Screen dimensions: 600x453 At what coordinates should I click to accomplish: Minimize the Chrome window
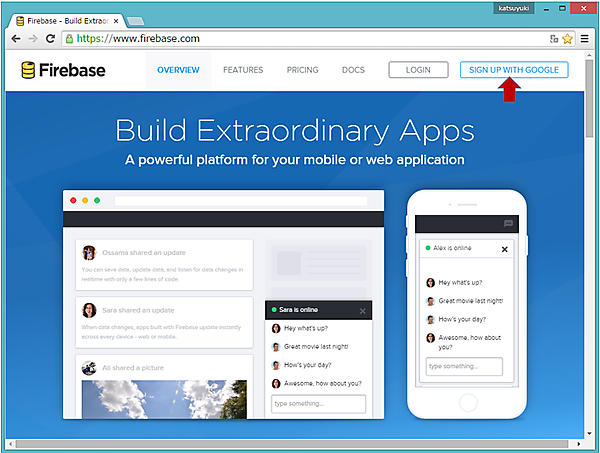[x=546, y=8]
